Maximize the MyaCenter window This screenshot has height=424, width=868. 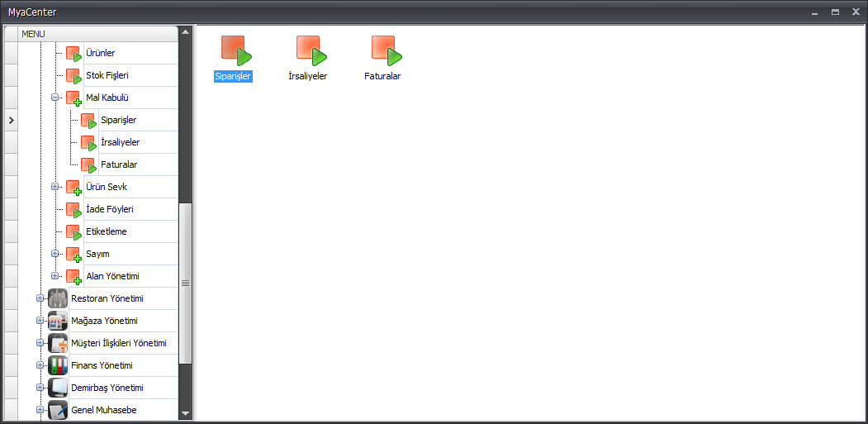835,12
